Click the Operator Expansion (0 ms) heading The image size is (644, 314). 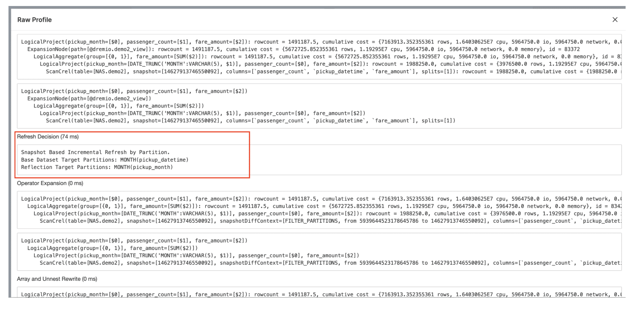tap(50, 183)
